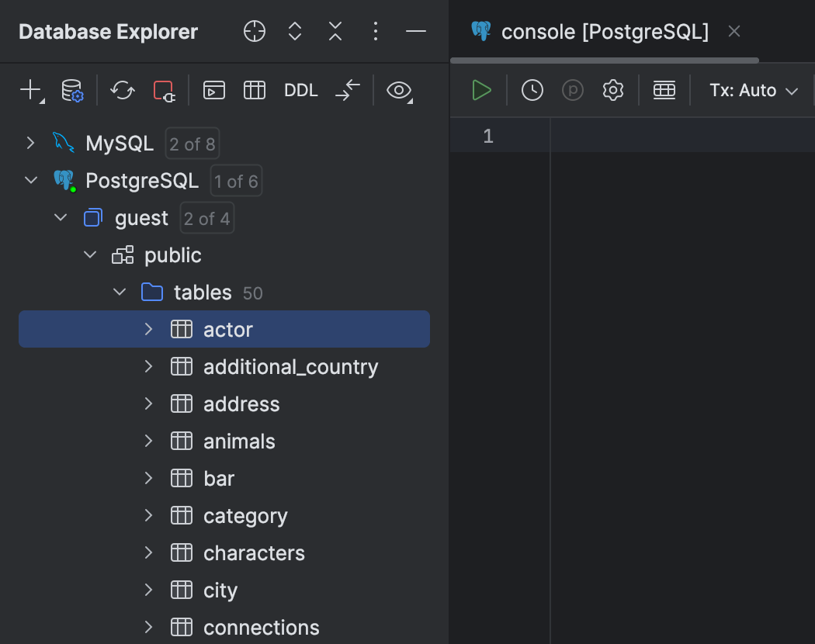The image size is (815, 644).
Task: Open the query execution history icon
Action: (x=532, y=90)
